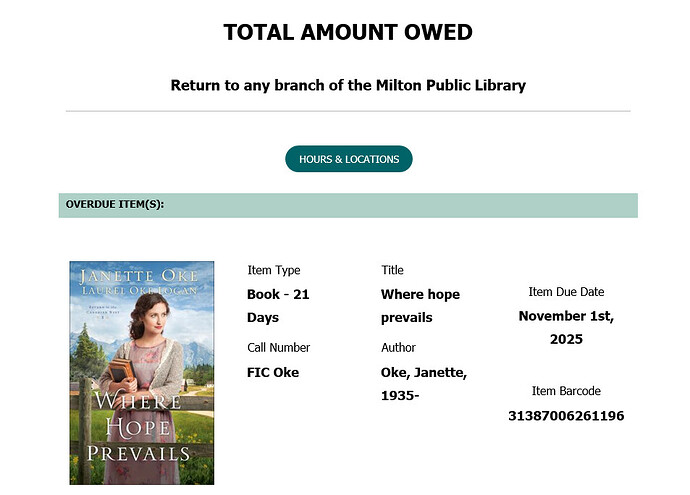Select the November 1st, 2025 due date
This screenshot has width=690, height=495.
pyautogui.click(x=566, y=328)
